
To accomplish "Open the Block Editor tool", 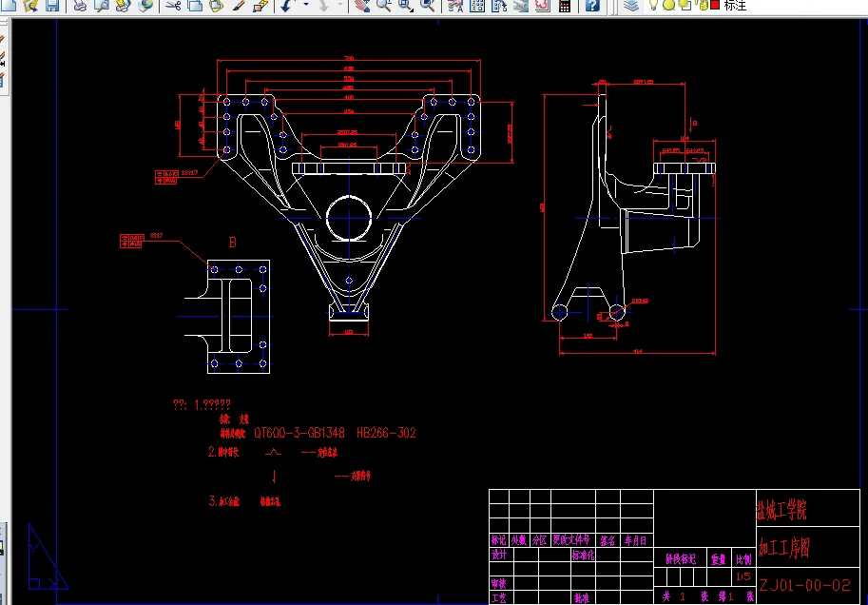I will pos(260,6).
